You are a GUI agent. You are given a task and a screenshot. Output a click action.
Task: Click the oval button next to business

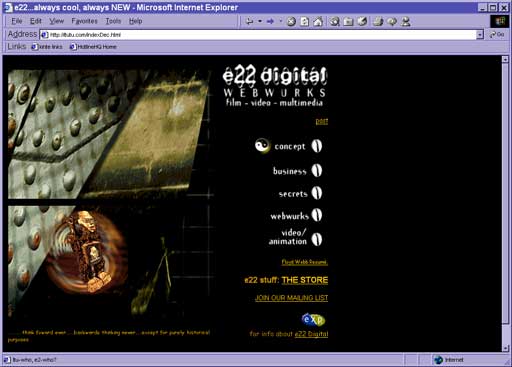pyautogui.click(x=317, y=170)
